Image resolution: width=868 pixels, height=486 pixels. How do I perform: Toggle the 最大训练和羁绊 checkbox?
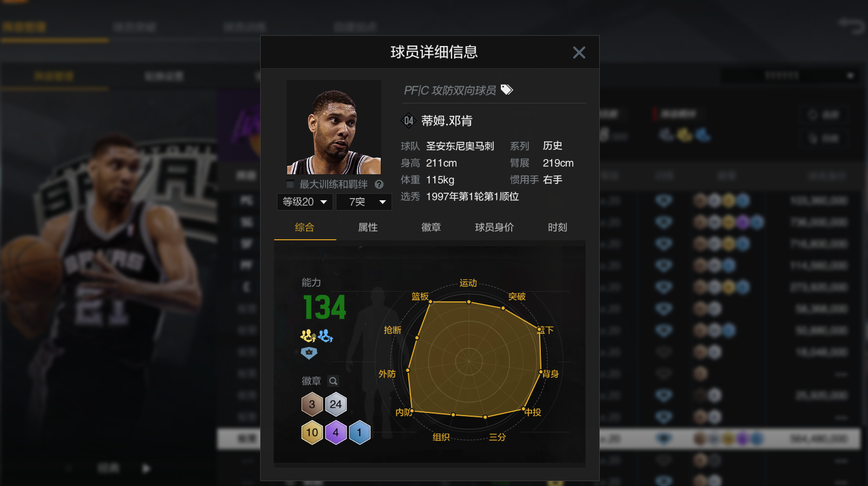pyautogui.click(x=290, y=184)
